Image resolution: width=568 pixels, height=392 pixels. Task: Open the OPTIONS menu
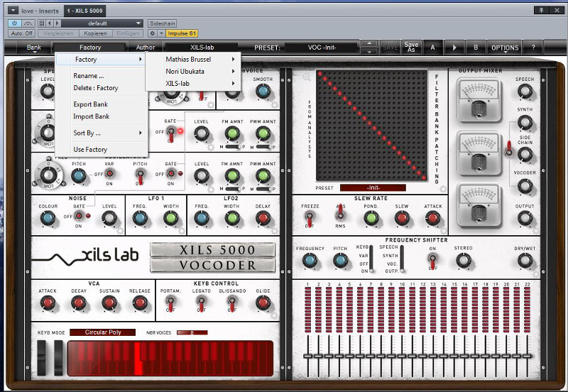pos(505,48)
